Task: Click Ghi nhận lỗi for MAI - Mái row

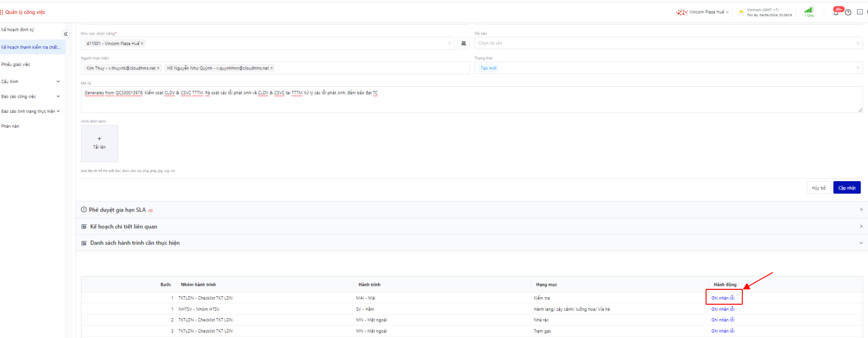Action: [x=723, y=298]
